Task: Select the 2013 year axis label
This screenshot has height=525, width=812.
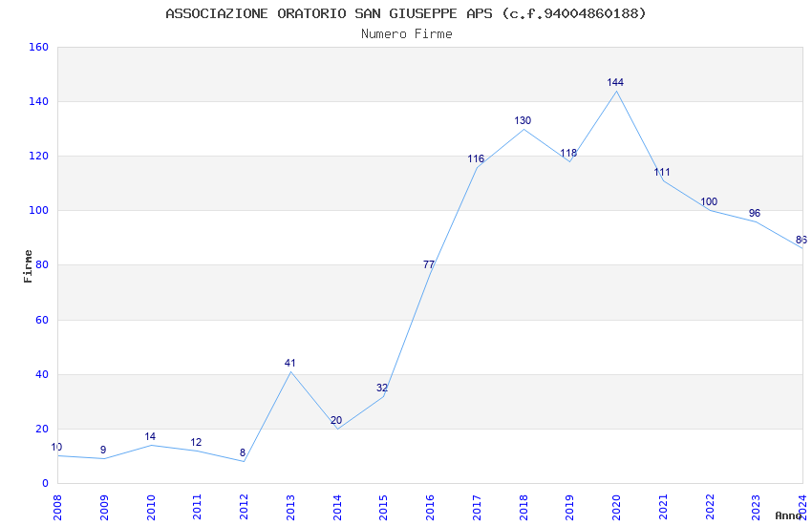Action: click(x=290, y=507)
